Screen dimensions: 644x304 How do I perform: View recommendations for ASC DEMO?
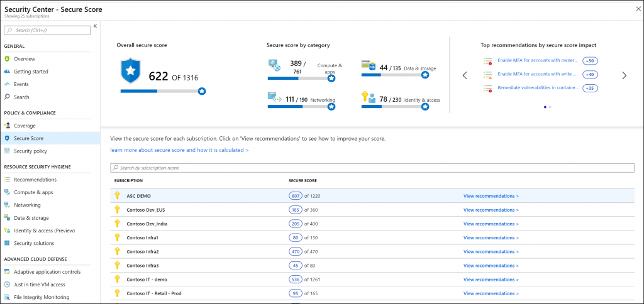point(491,196)
